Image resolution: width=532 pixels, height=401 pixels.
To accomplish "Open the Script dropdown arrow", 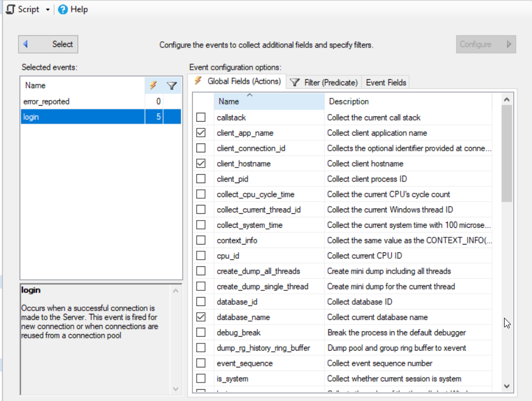I will 48,10.
